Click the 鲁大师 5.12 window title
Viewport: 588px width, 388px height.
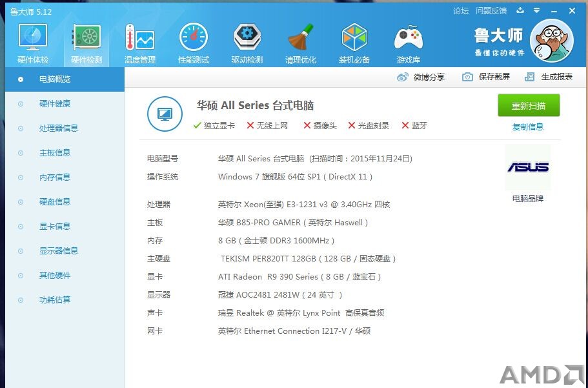tap(31, 12)
